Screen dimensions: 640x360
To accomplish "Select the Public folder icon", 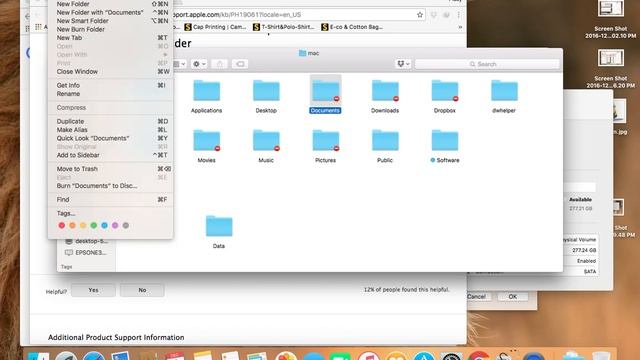I will tap(385, 140).
